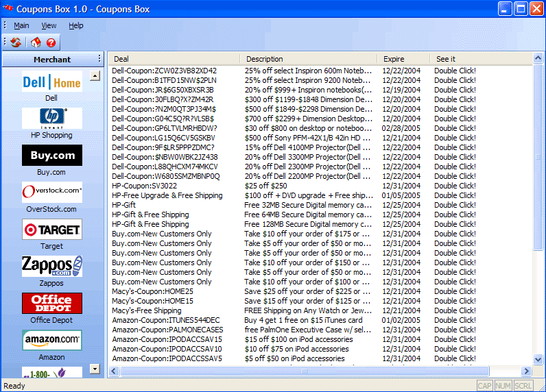Select the Dell merchant logo
This screenshot has width=546, height=392.
(x=51, y=82)
